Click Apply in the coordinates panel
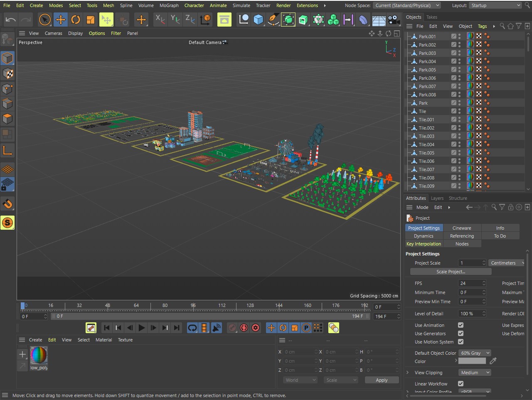532x400 pixels. pyautogui.click(x=381, y=380)
